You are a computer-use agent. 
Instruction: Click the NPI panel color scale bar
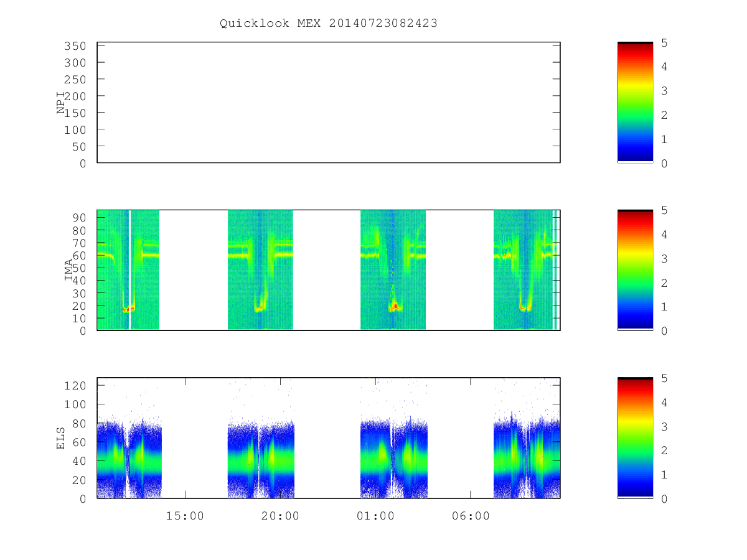pyautogui.click(x=635, y=103)
